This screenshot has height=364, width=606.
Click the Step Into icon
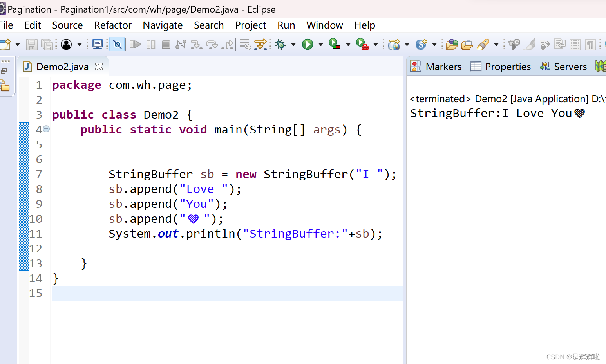coord(196,44)
